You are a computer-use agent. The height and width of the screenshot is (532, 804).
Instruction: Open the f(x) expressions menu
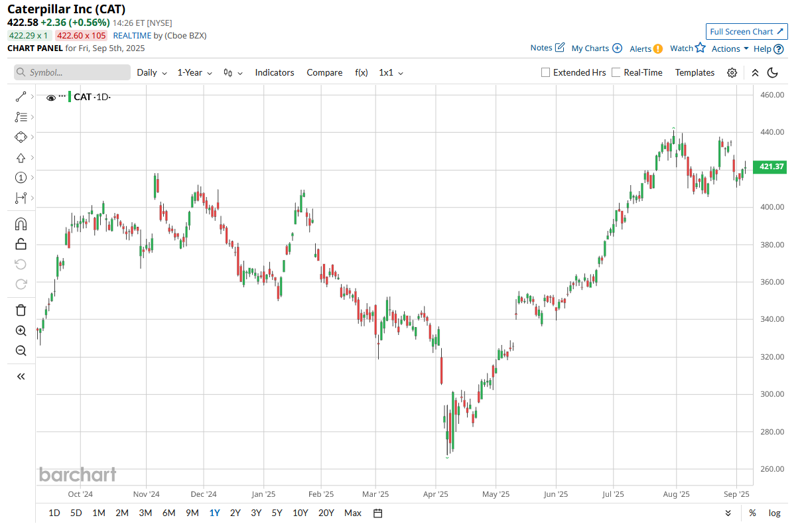[x=362, y=73]
